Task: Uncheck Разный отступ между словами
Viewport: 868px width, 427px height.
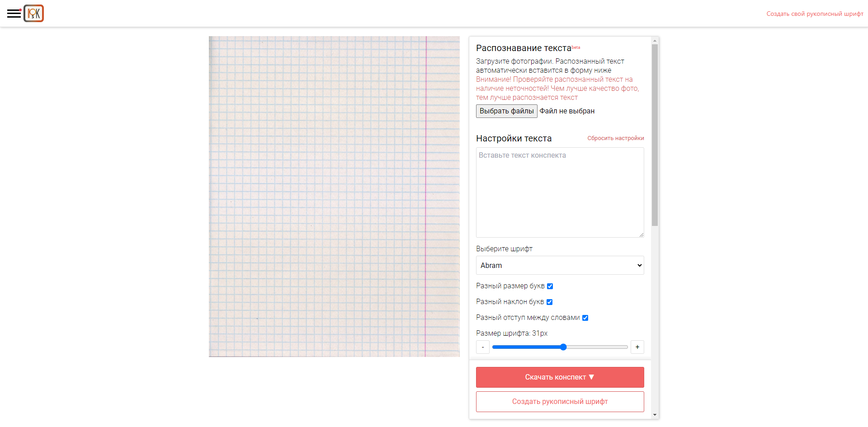Action: pos(585,318)
